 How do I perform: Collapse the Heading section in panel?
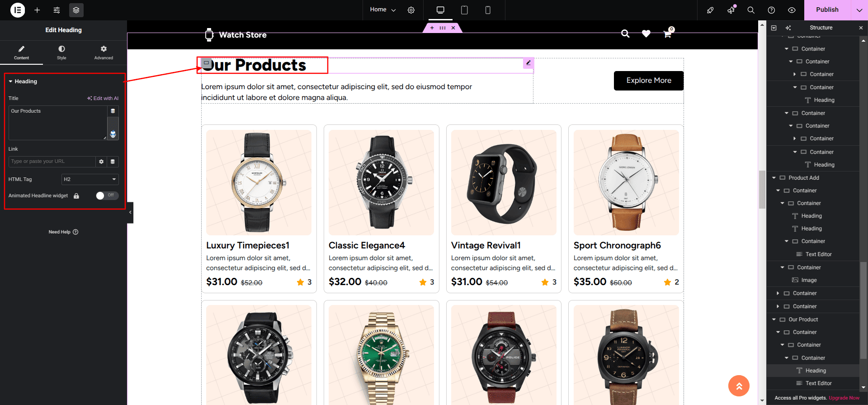10,81
